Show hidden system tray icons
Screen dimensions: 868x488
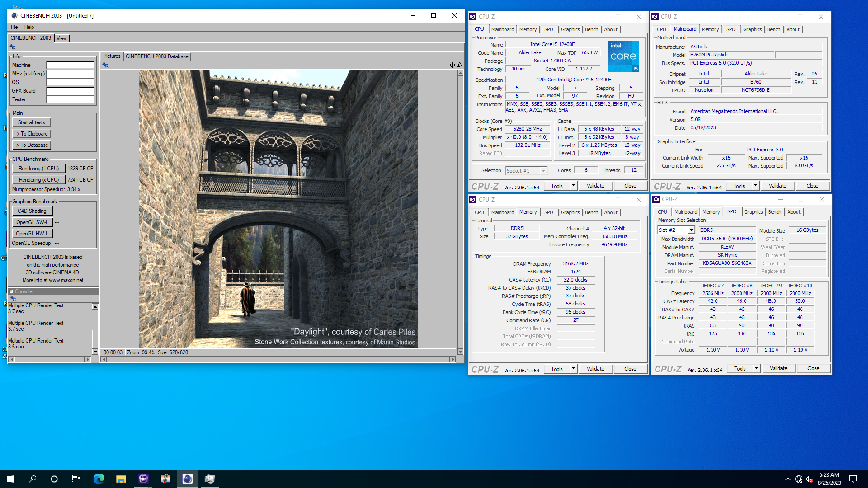tap(788, 479)
